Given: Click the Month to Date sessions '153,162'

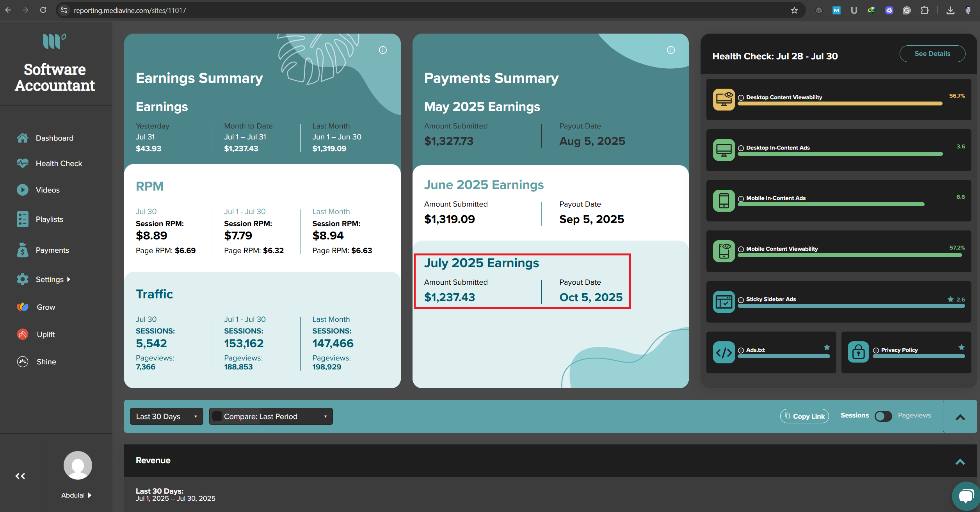Looking at the screenshot, I should tap(244, 343).
